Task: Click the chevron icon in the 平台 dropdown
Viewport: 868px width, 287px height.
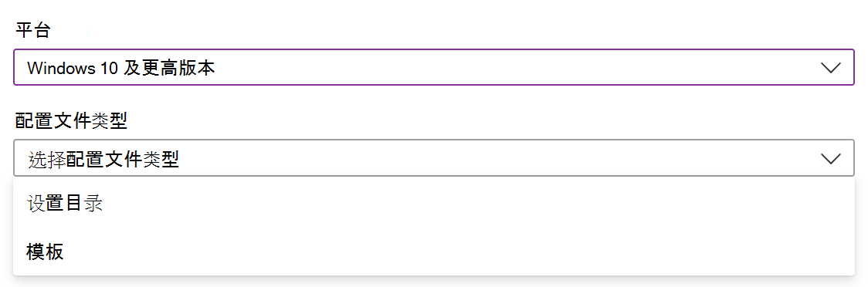Action: point(830,67)
